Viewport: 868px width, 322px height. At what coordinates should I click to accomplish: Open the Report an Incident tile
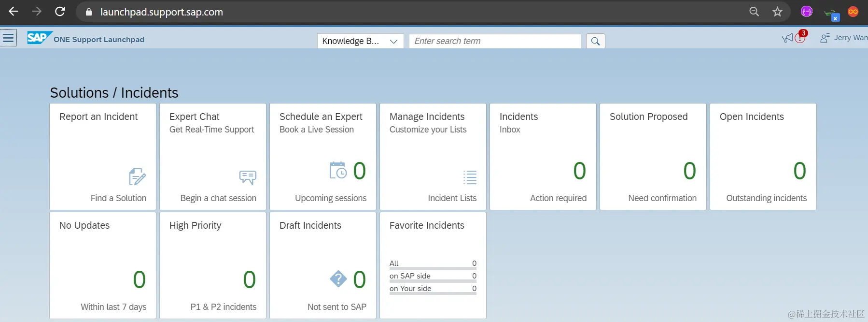coord(103,157)
